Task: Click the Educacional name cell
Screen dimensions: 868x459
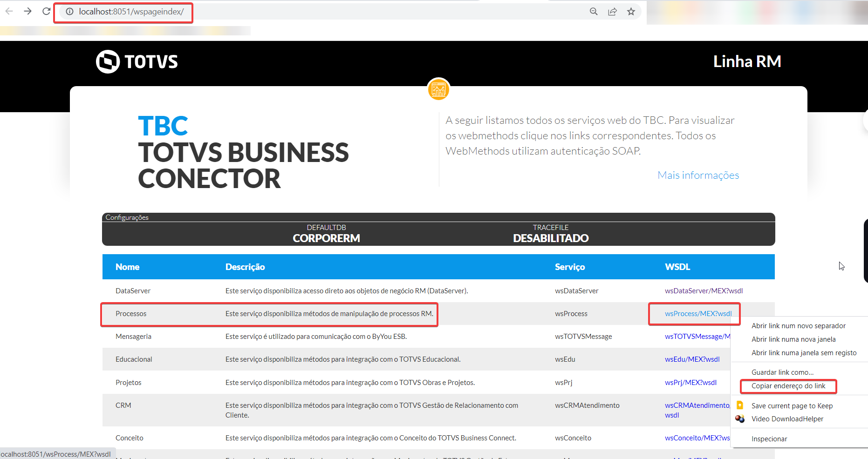Action: coord(134,359)
